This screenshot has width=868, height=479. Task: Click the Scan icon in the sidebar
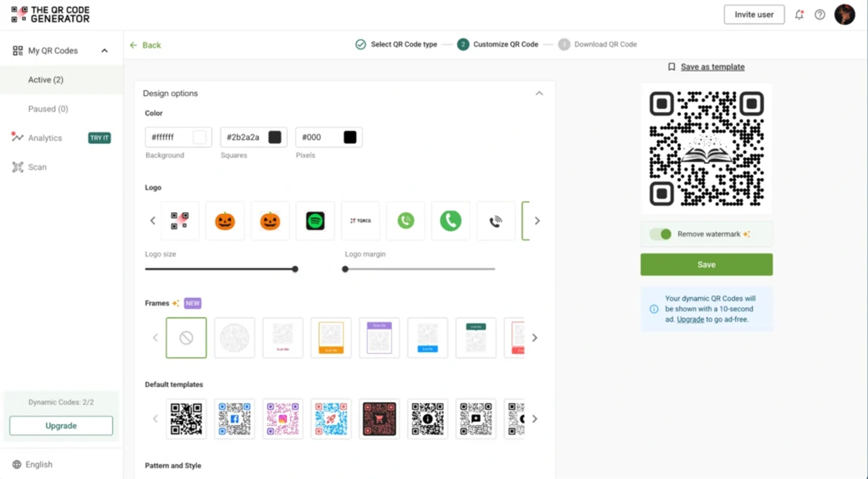(x=18, y=167)
